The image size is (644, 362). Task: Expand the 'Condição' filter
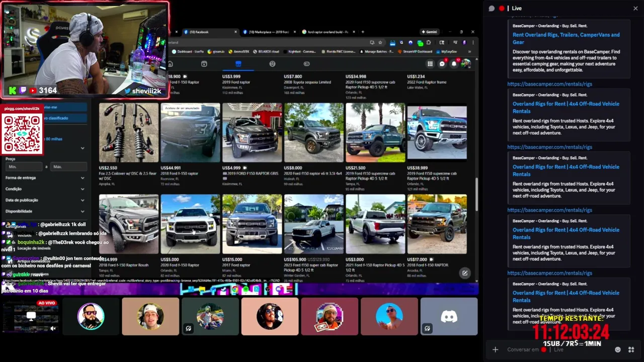45,189
